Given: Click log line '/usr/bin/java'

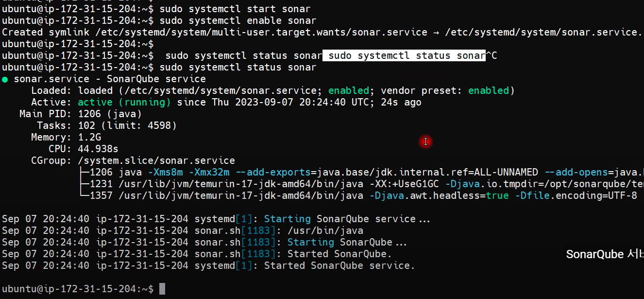Looking at the screenshot, I should [x=183, y=230].
